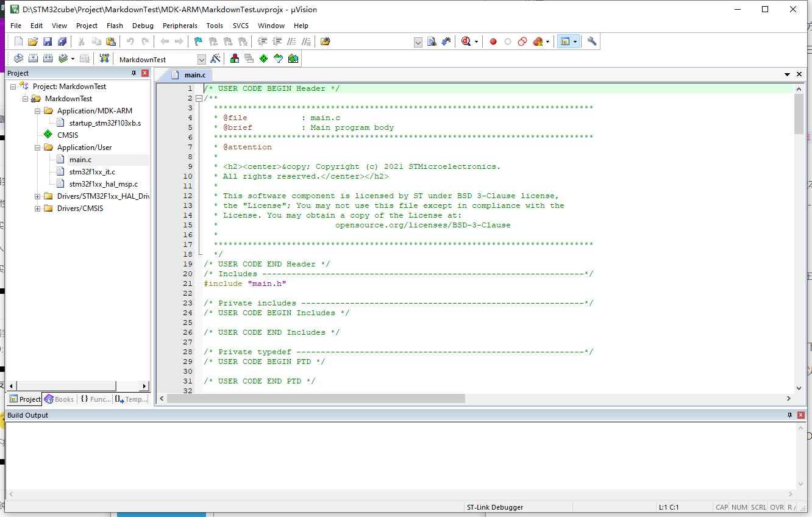Launch the Pack Installer icon
The image size is (812, 517).
click(293, 59)
